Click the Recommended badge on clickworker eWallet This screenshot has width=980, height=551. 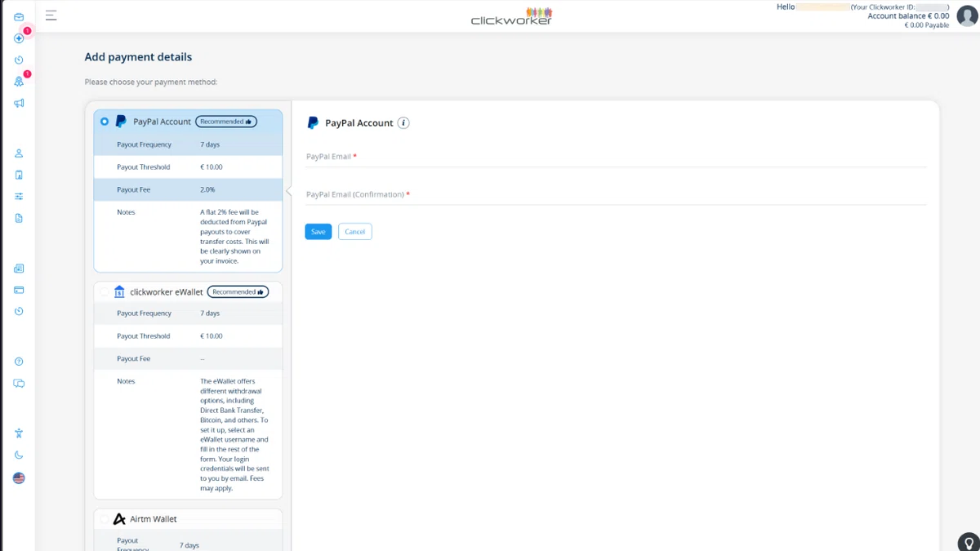click(238, 291)
